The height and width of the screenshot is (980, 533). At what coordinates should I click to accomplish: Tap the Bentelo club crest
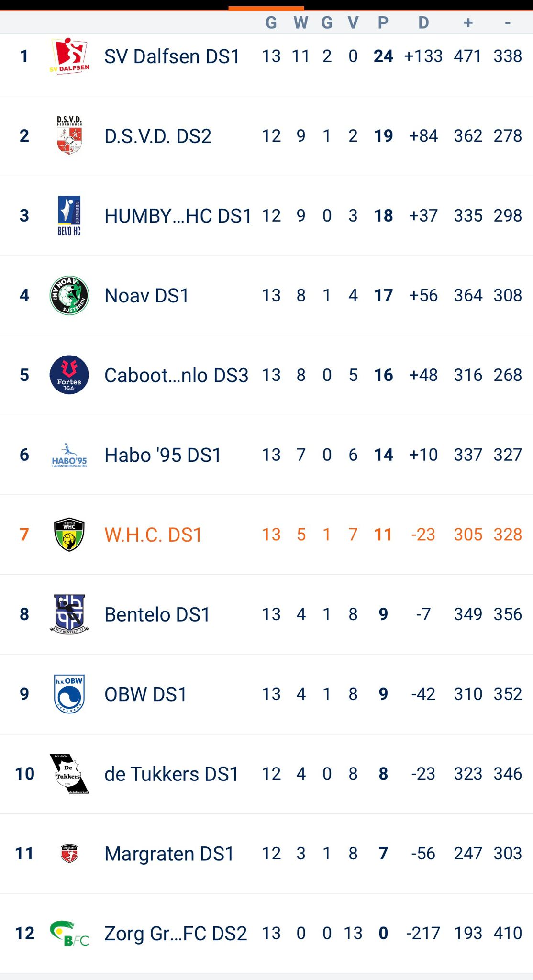69,614
